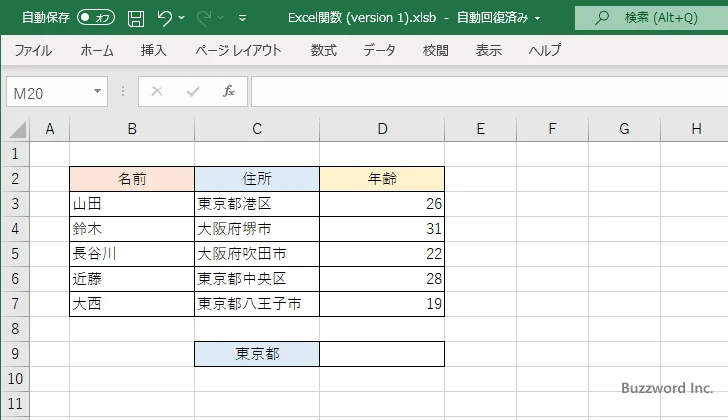Viewport: 728px width, 420px height.
Task: Click the Insert Function fx icon
Action: coord(229,91)
